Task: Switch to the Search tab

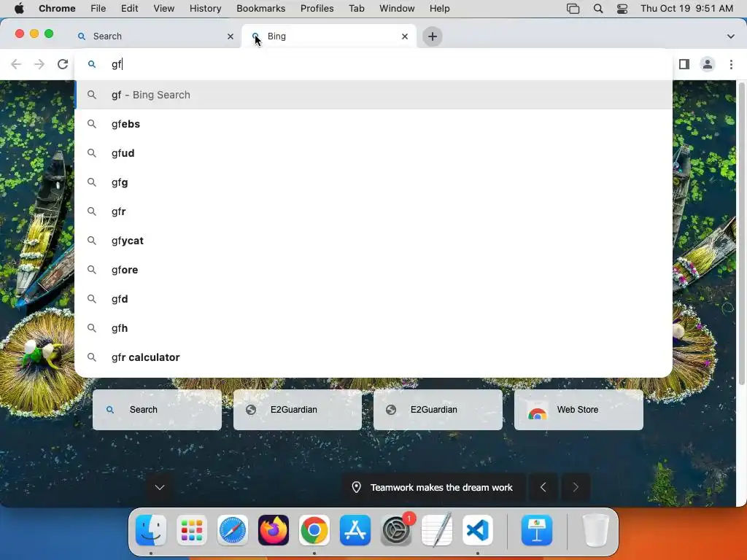Action: [155, 36]
